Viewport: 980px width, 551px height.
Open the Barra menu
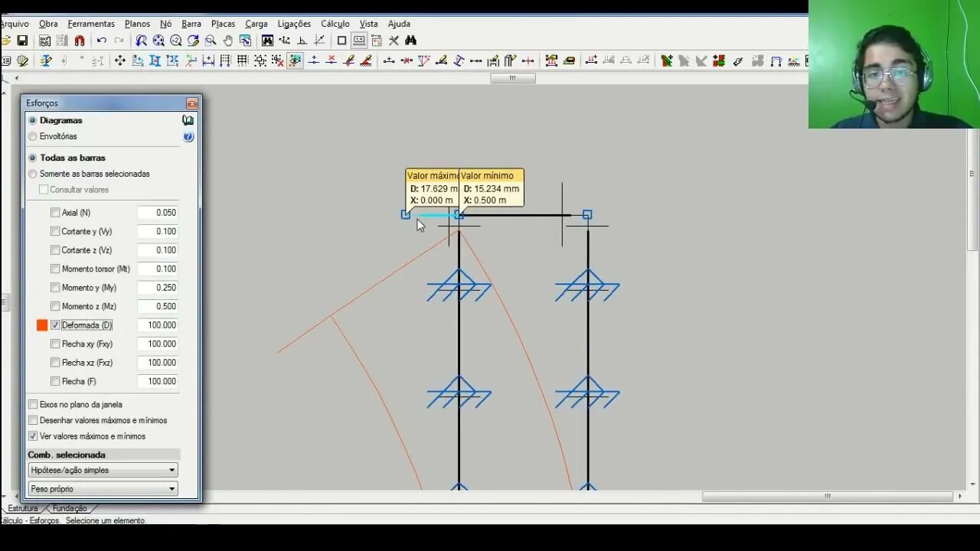point(191,24)
